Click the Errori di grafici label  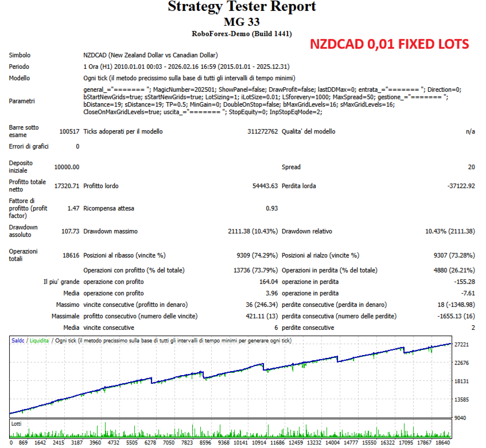29,146
